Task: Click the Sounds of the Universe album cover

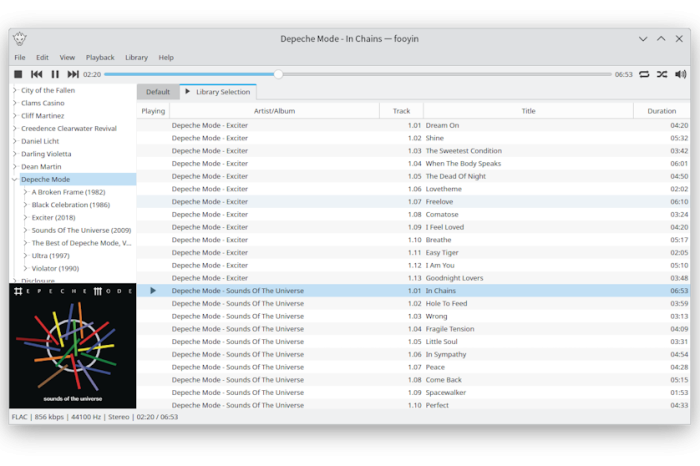Action: pyautogui.click(x=73, y=346)
